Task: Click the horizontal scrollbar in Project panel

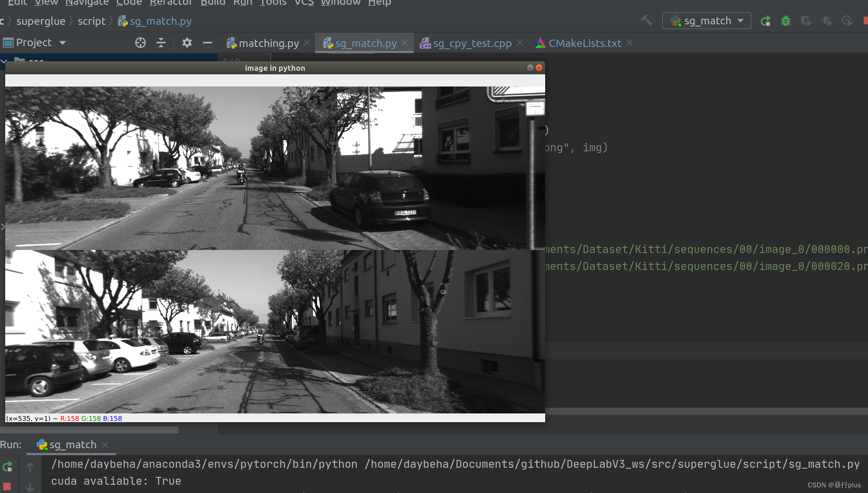Action: point(89,430)
